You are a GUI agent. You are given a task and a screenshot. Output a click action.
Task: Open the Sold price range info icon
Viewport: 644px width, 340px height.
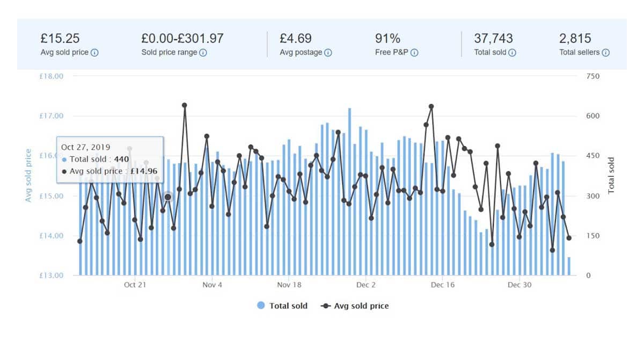point(203,53)
